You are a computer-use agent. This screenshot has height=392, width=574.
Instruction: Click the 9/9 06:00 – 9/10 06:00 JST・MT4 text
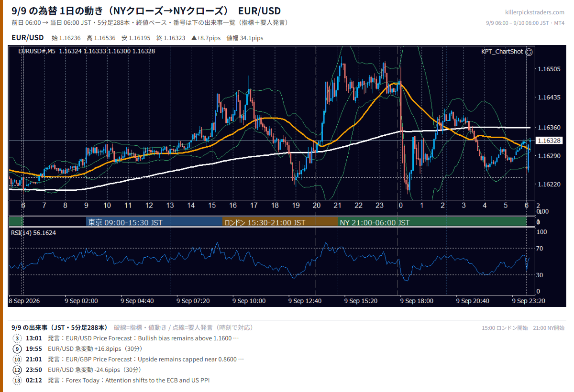coord(525,23)
